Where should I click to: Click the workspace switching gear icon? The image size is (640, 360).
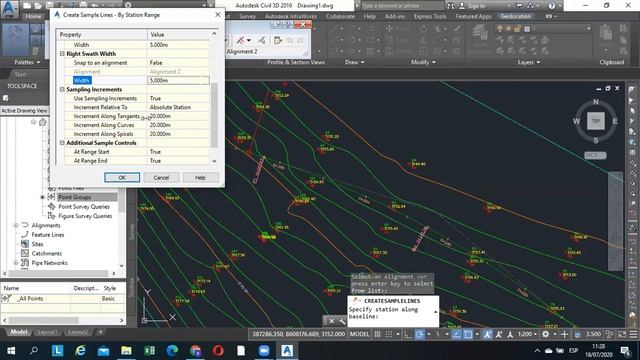545,334
